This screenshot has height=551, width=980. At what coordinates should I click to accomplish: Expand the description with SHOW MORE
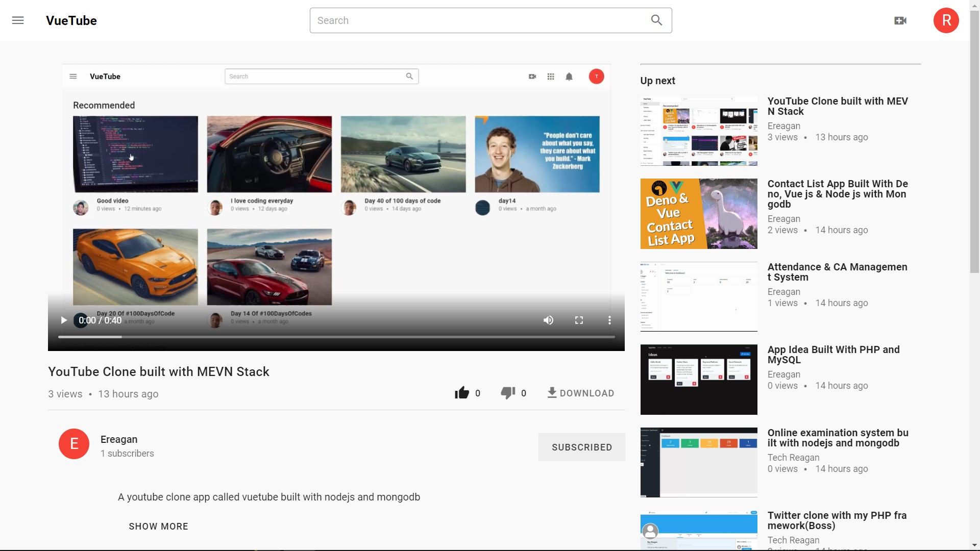coord(158,527)
